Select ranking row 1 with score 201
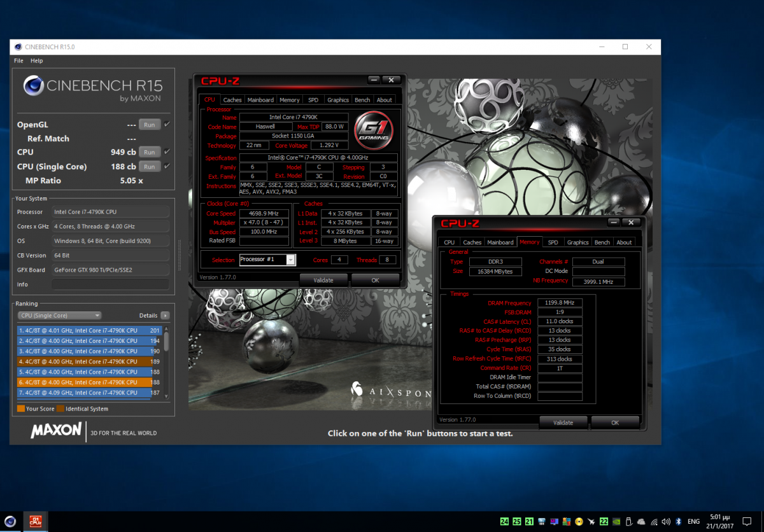 click(x=90, y=330)
